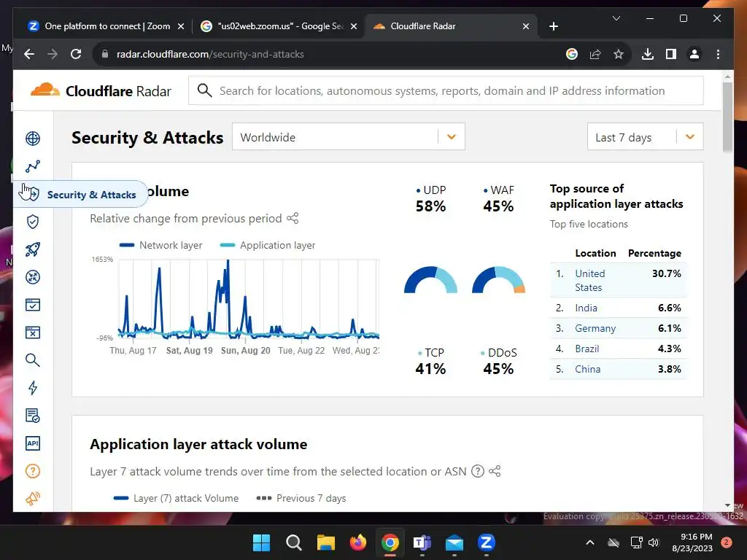This screenshot has width=747, height=560.
Task: Click the help icon beside Layer 7 description
Action: coord(477,471)
